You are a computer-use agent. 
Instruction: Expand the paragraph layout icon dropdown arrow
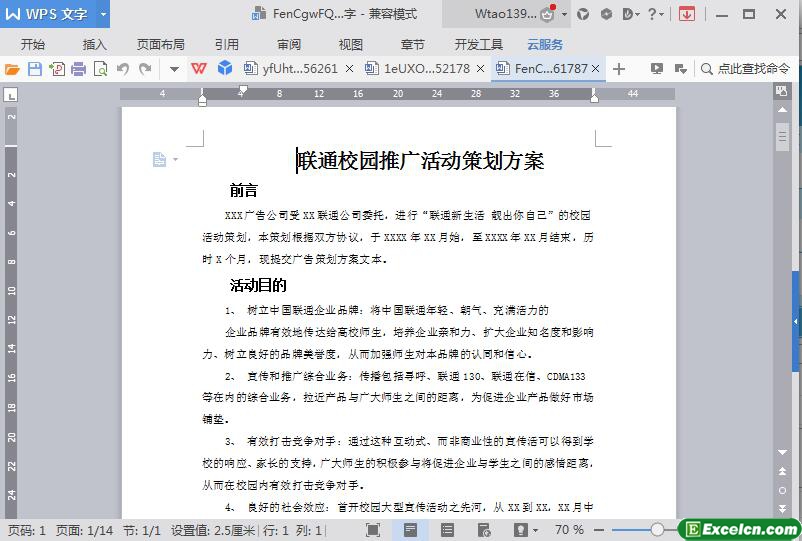click(x=175, y=160)
